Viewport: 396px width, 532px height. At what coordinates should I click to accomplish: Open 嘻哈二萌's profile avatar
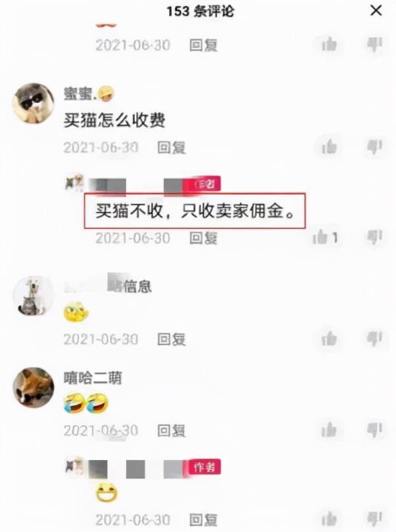[x=33, y=387]
